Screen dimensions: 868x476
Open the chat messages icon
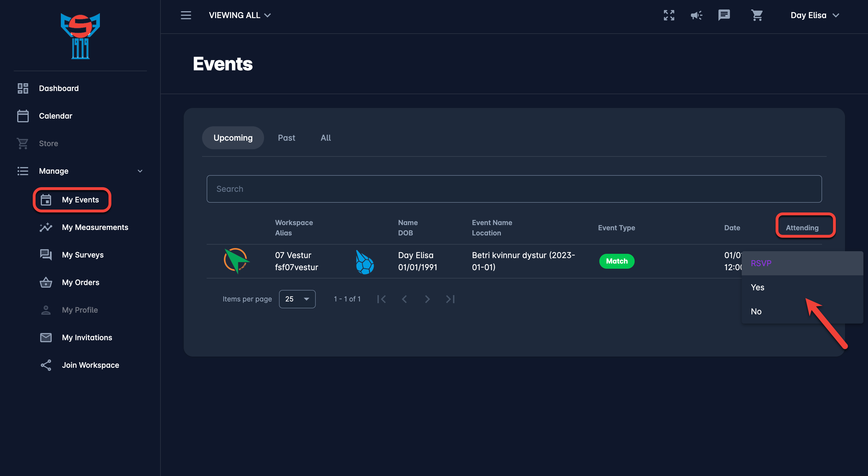coord(724,15)
